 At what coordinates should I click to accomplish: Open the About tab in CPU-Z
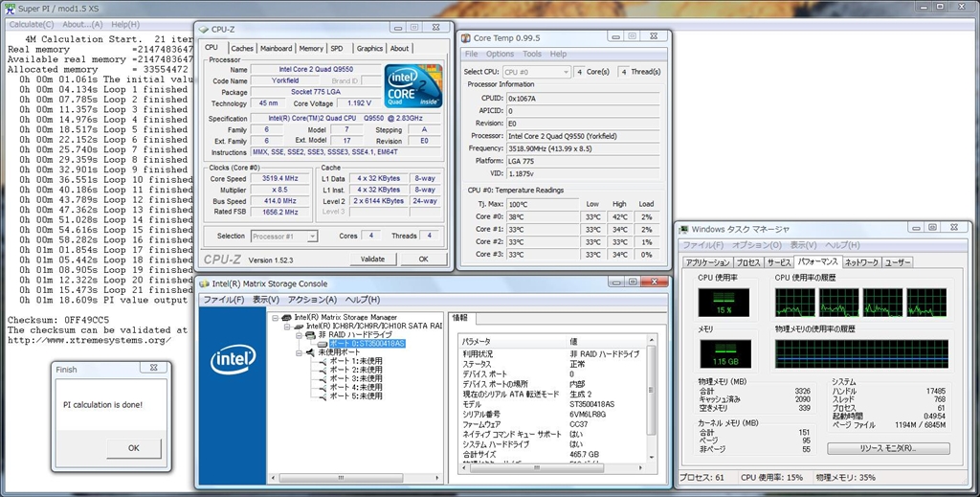pos(399,48)
